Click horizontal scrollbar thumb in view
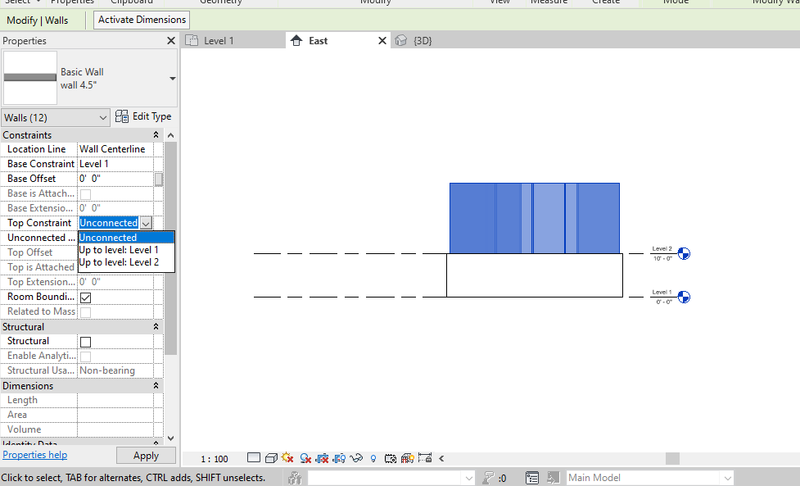 click(672, 458)
